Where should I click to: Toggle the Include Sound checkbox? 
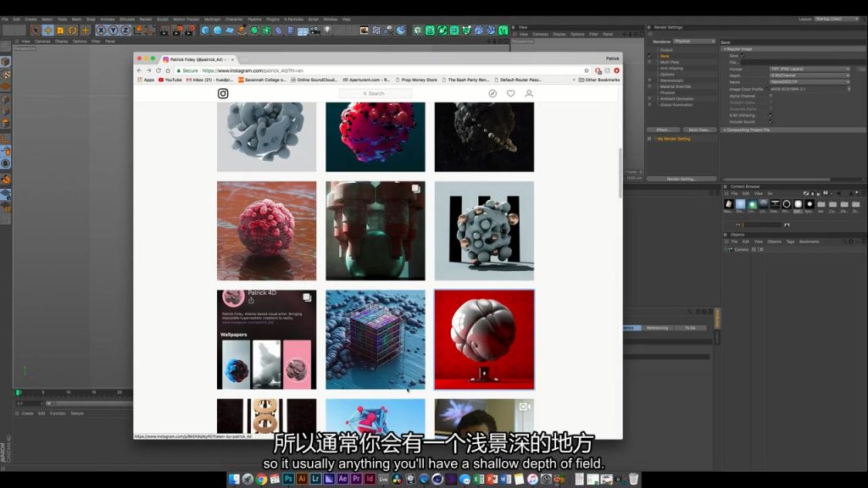coord(770,122)
